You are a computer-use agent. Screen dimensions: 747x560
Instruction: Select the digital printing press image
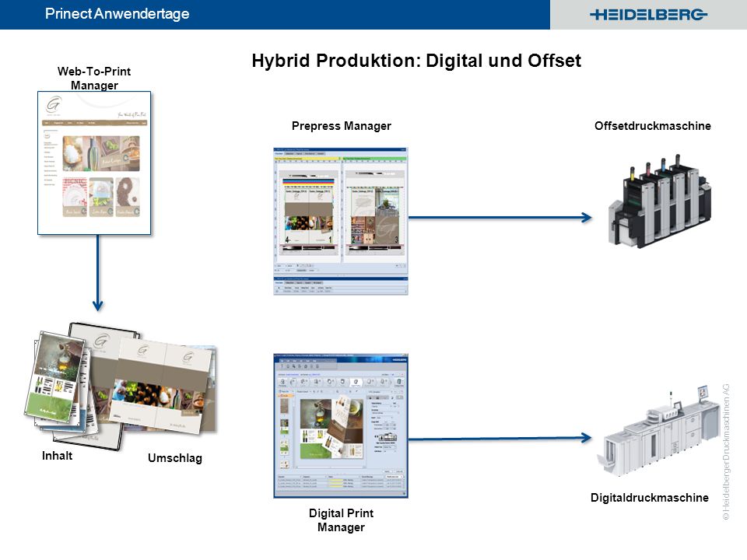tap(659, 431)
